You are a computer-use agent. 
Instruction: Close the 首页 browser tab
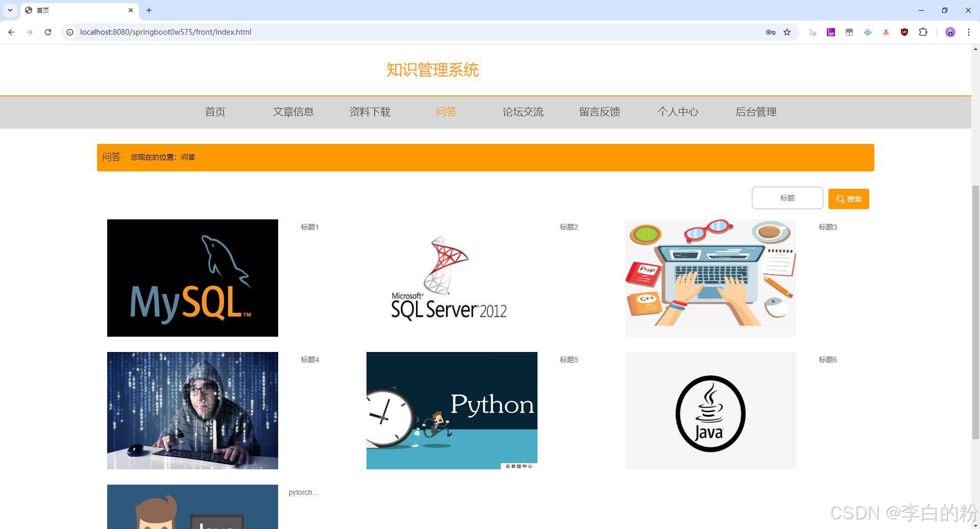point(131,10)
